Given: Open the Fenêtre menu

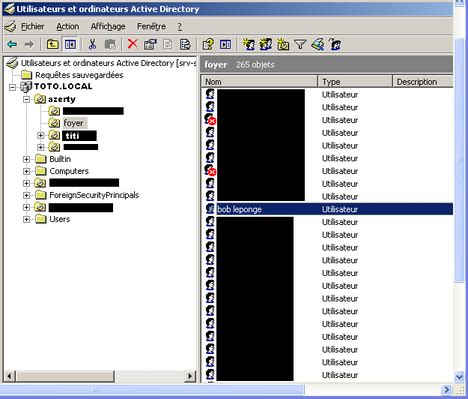Looking at the screenshot, I should point(151,26).
